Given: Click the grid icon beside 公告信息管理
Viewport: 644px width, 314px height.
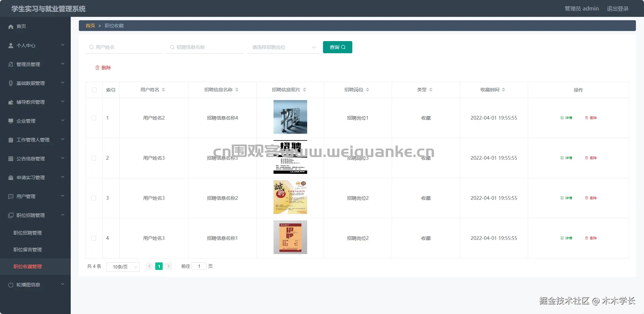Looking at the screenshot, I should pyautogui.click(x=11, y=159).
